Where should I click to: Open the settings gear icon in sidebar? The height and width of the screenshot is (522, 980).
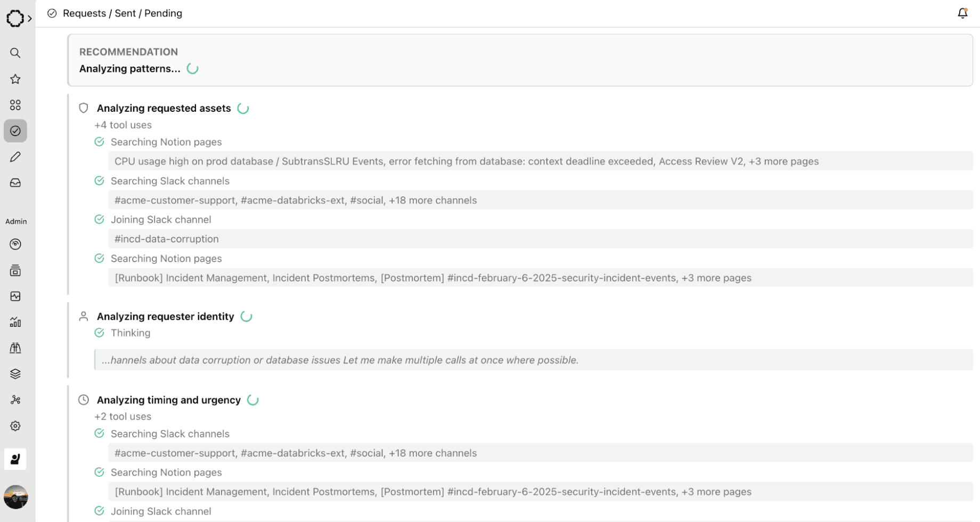tap(15, 426)
